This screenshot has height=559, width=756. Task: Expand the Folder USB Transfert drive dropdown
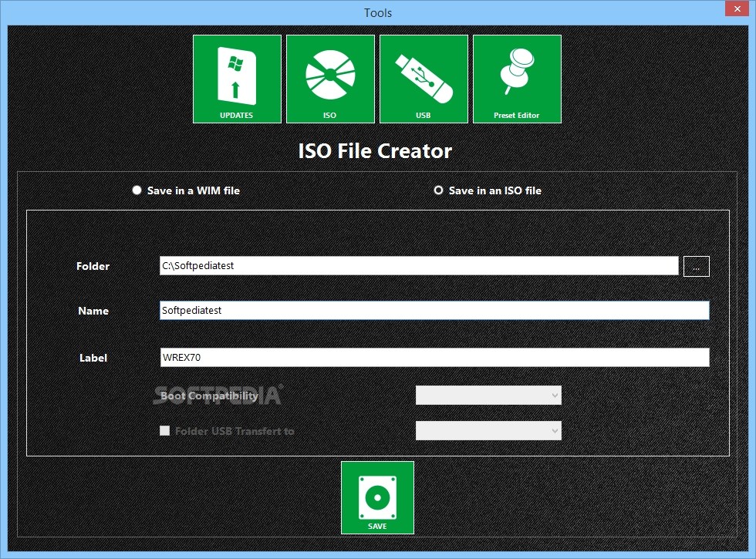point(488,430)
